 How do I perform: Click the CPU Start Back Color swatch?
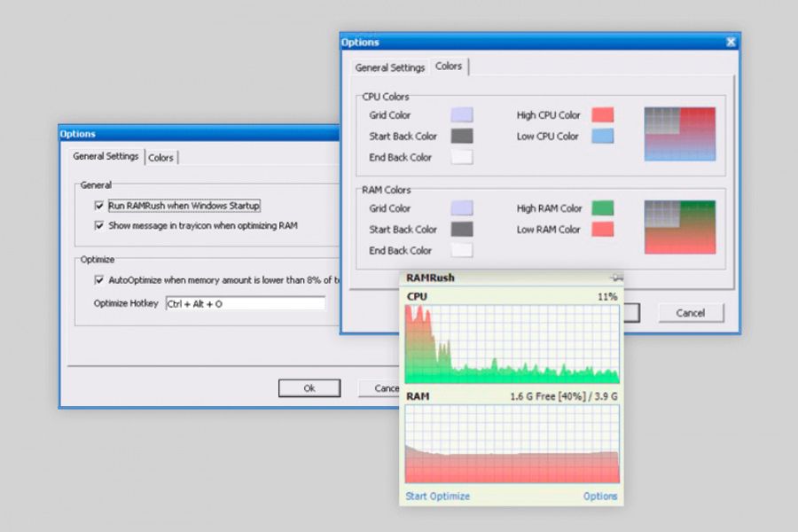[x=461, y=137]
